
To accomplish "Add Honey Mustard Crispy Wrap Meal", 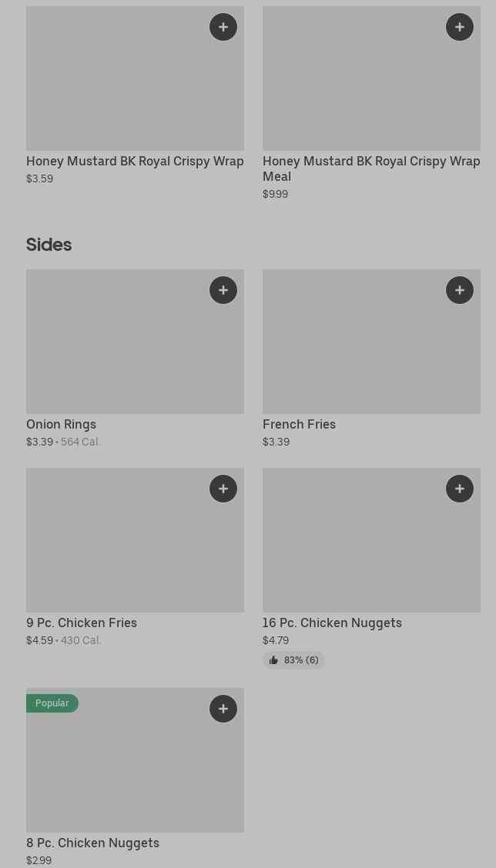I will (x=460, y=27).
